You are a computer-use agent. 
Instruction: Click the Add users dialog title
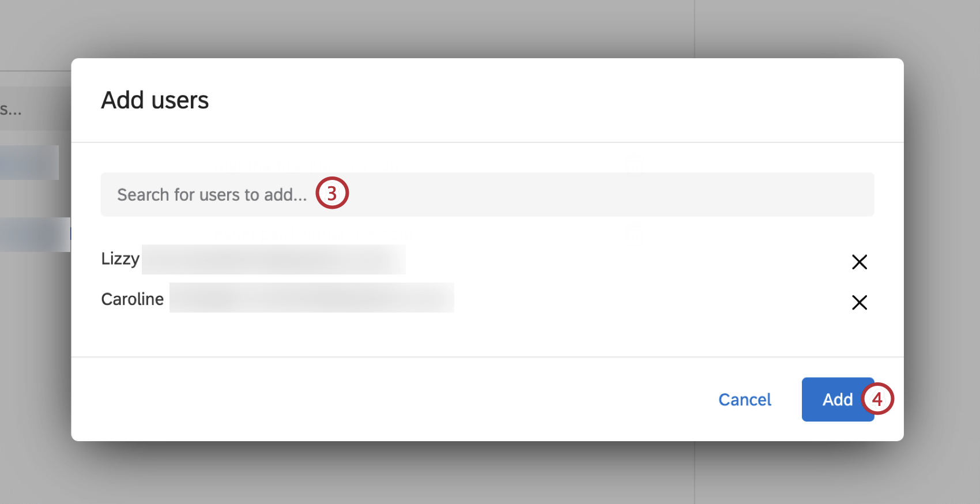pos(155,100)
